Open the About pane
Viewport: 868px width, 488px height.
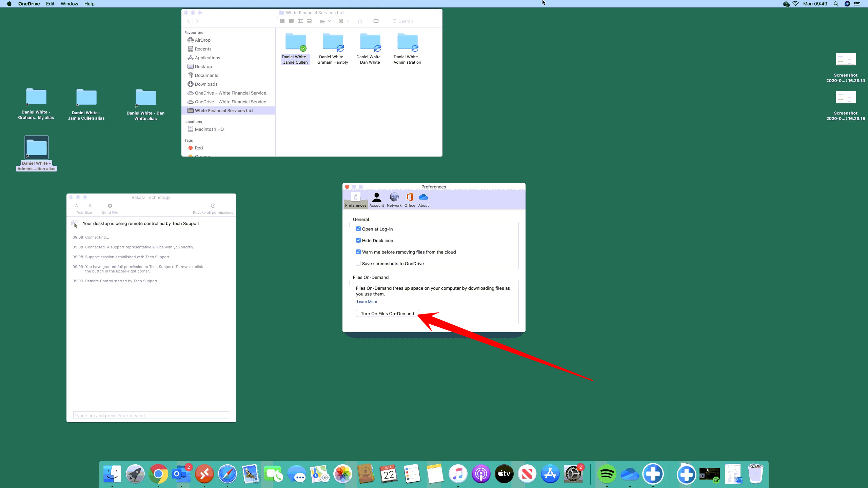pyautogui.click(x=423, y=200)
